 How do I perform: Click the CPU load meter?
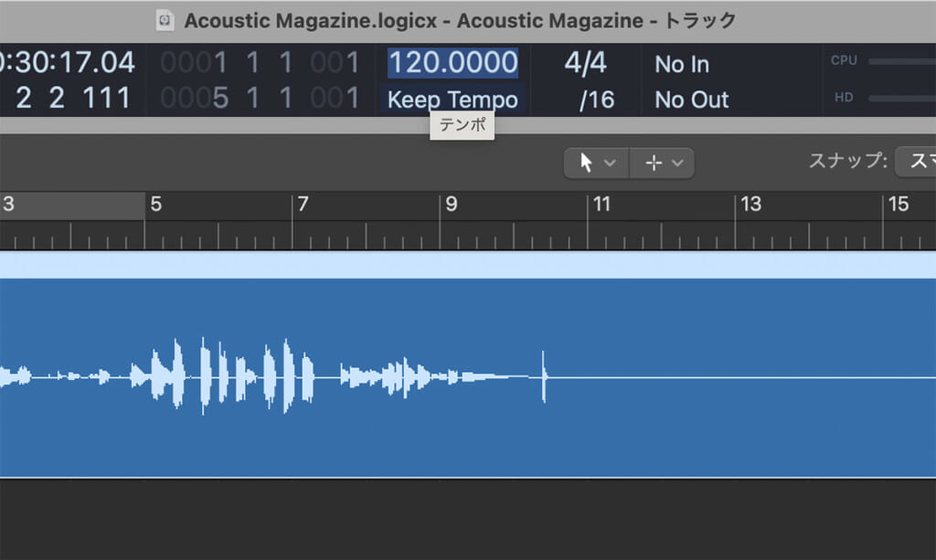click(900, 61)
